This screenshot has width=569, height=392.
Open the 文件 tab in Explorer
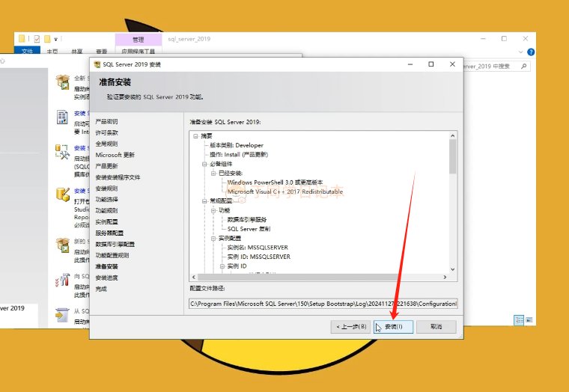[x=27, y=52]
